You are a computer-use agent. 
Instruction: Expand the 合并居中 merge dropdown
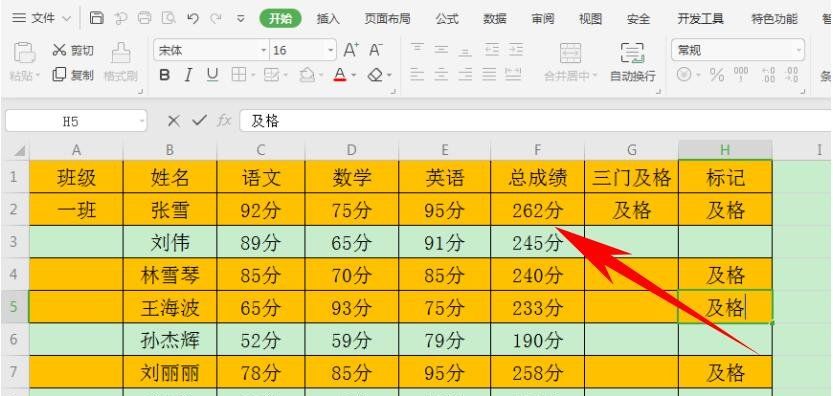pos(595,76)
